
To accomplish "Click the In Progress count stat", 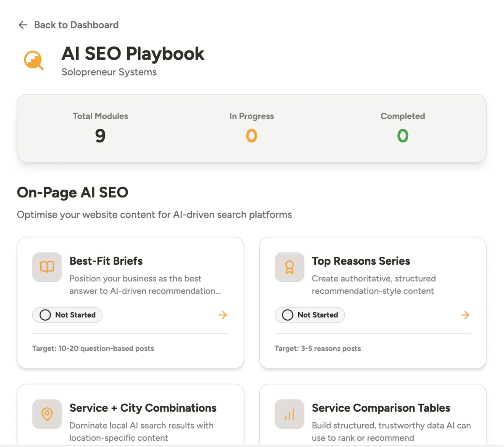I will [251, 136].
